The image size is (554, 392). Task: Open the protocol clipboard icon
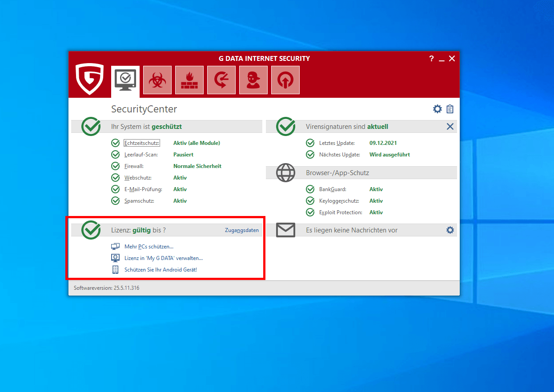pos(450,109)
